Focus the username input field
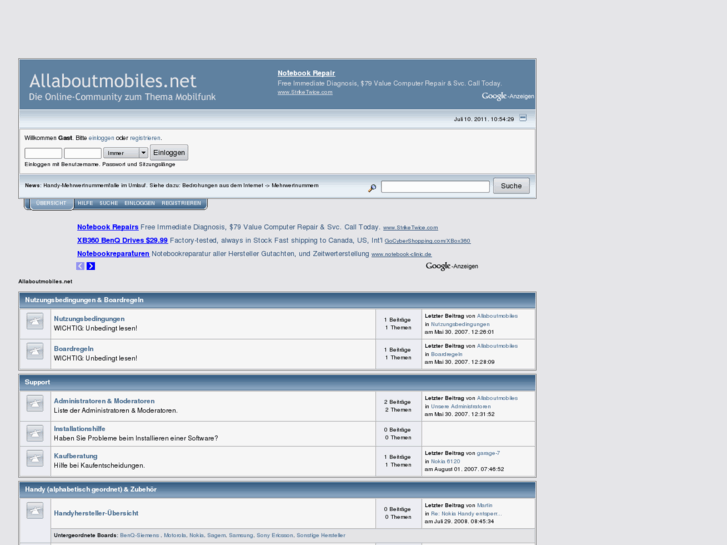727x545 pixels. (43, 153)
